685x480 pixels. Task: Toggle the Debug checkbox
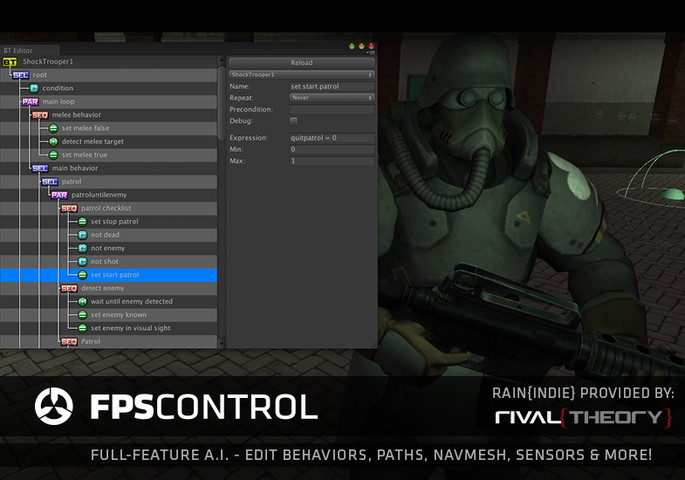pyautogui.click(x=294, y=121)
